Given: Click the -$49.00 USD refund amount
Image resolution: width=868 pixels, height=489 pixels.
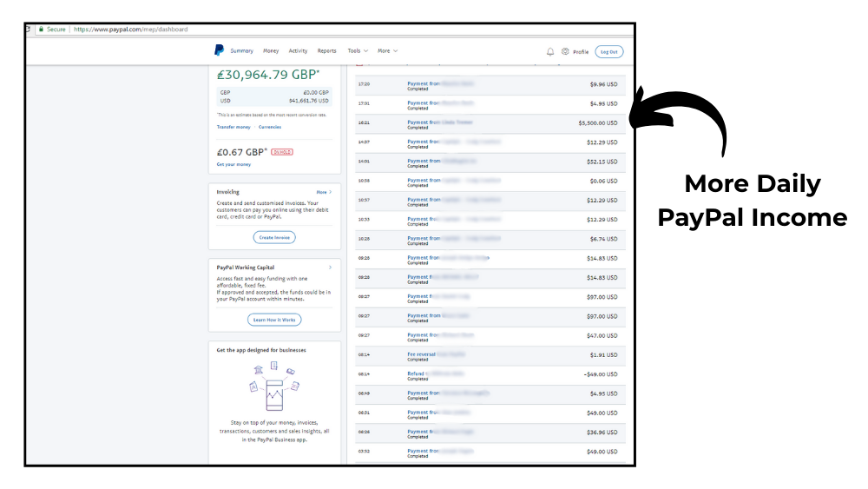Looking at the screenshot, I should pos(601,375).
